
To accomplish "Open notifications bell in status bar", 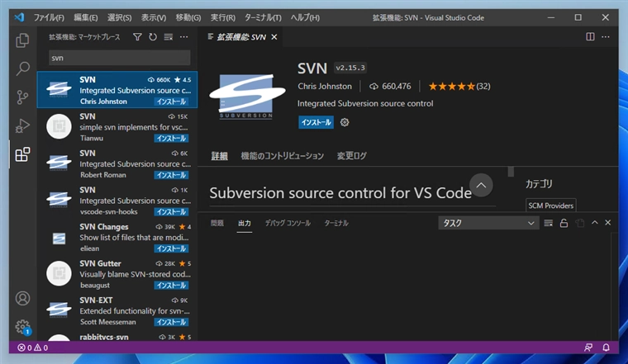I will click(x=606, y=347).
